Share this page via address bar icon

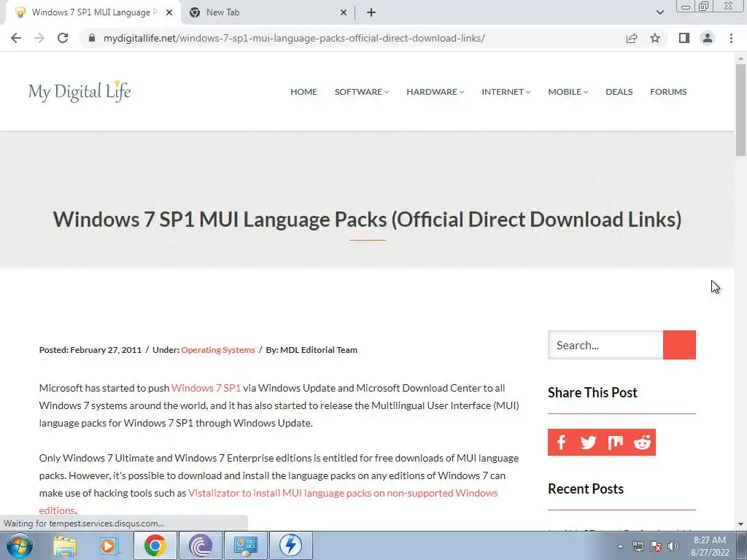pyautogui.click(x=632, y=38)
